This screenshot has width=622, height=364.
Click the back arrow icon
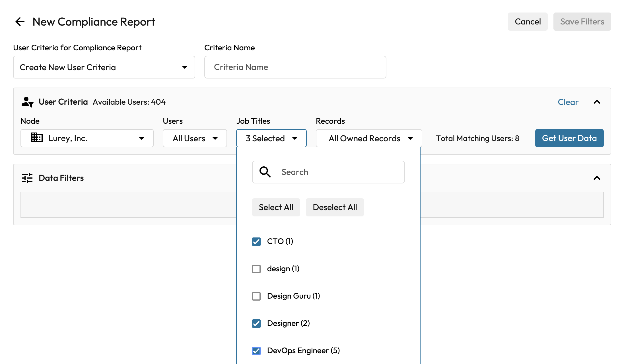[x=20, y=22]
